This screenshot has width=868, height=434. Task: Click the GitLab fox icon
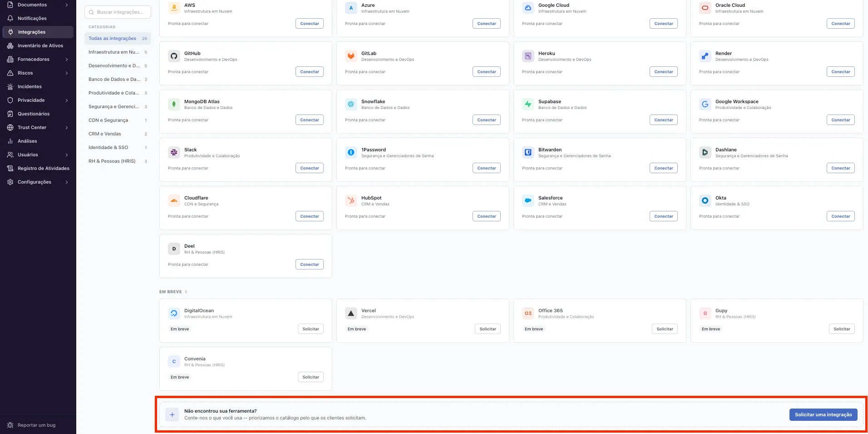(351, 56)
